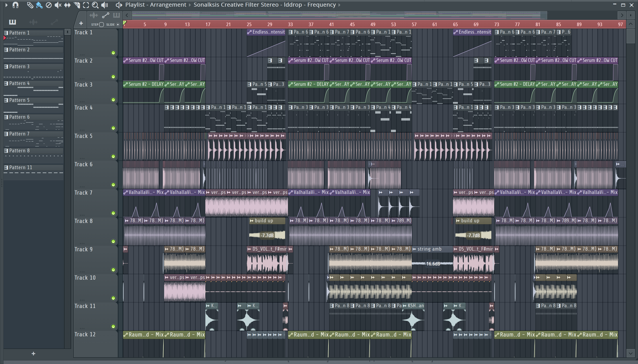Show patterns with the piano icon in picker
638x364 pixels.
pyautogui.click(x=12, y=22)
